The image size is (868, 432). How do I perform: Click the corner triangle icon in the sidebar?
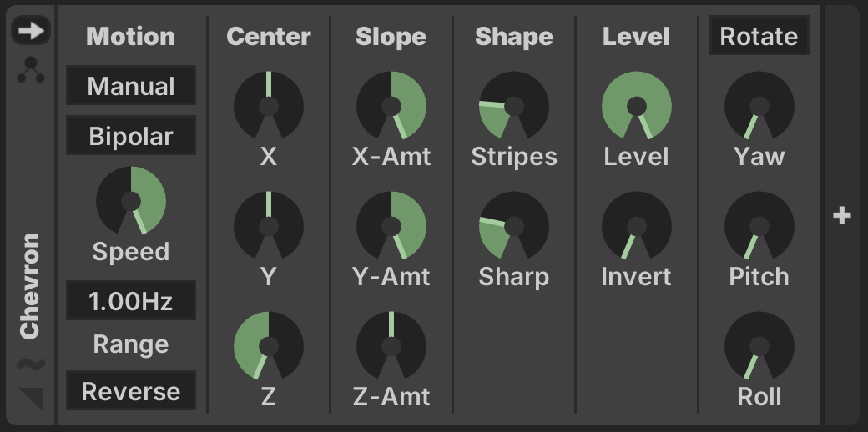tap(32, 400)
